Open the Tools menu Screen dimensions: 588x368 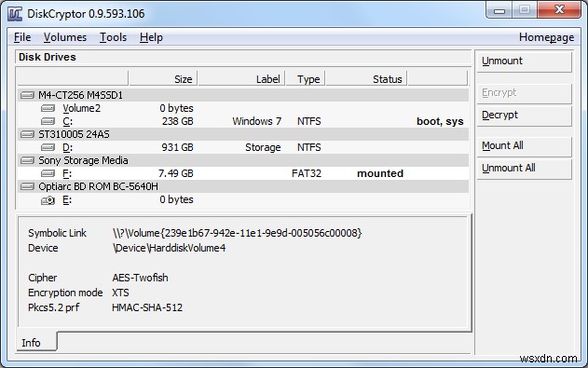114,37
